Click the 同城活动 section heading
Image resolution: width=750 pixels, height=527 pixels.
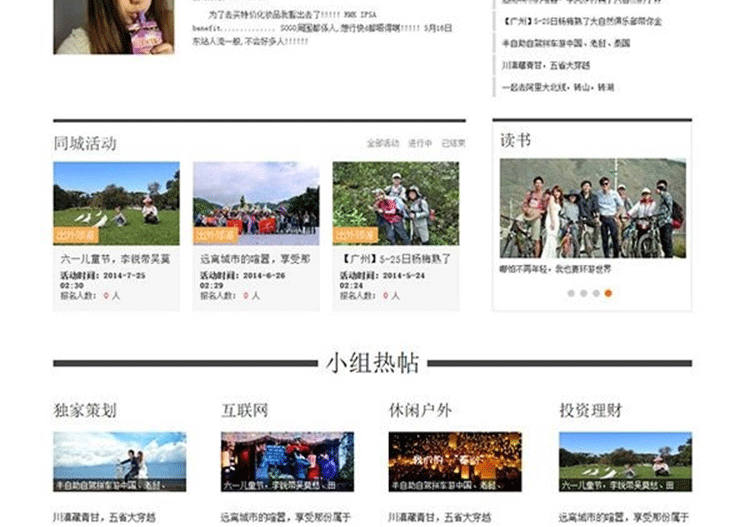pyautogui.click(x=85, y=143)
